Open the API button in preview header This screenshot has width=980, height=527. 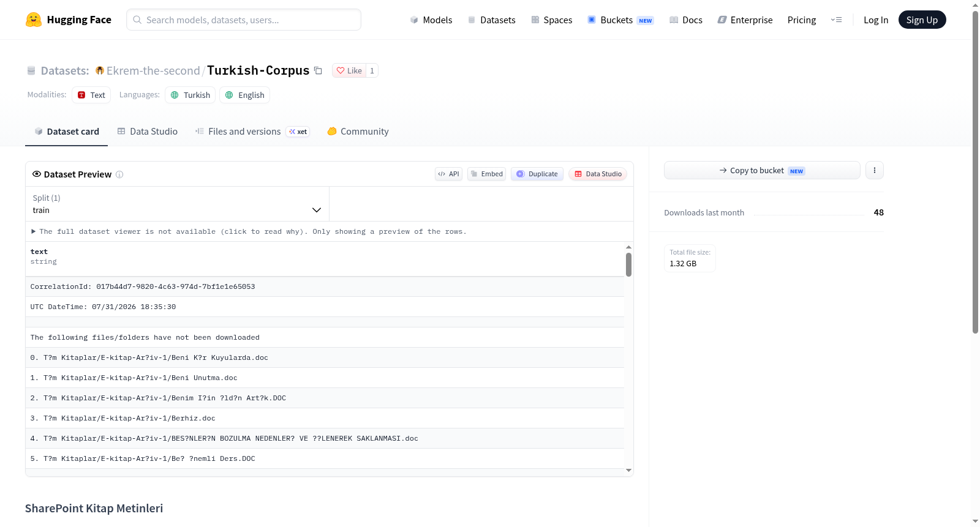click(448, 174)
